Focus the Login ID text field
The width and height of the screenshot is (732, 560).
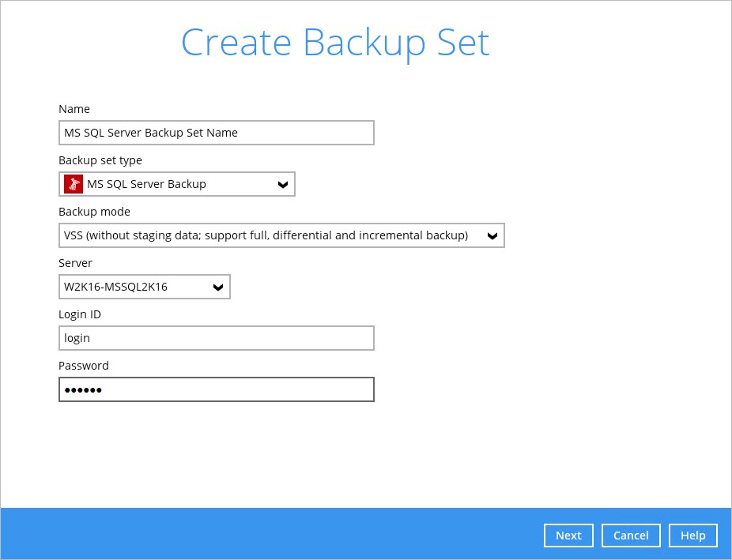(216, 338)
